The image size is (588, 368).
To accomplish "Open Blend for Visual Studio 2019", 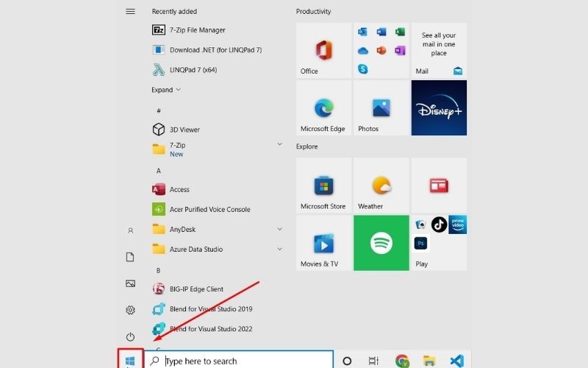I will [202, 309].
